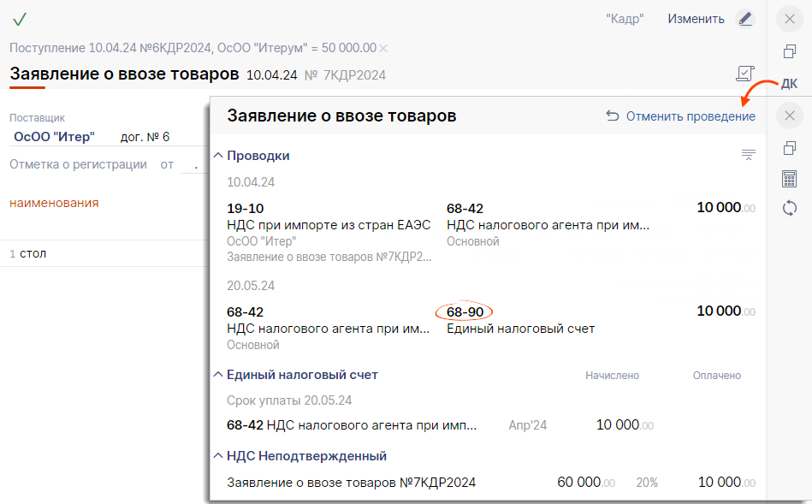This screenshot has height=504, width=812.
Task: Click the duplicate icon below popup close
Action: (x=789, y=149)
